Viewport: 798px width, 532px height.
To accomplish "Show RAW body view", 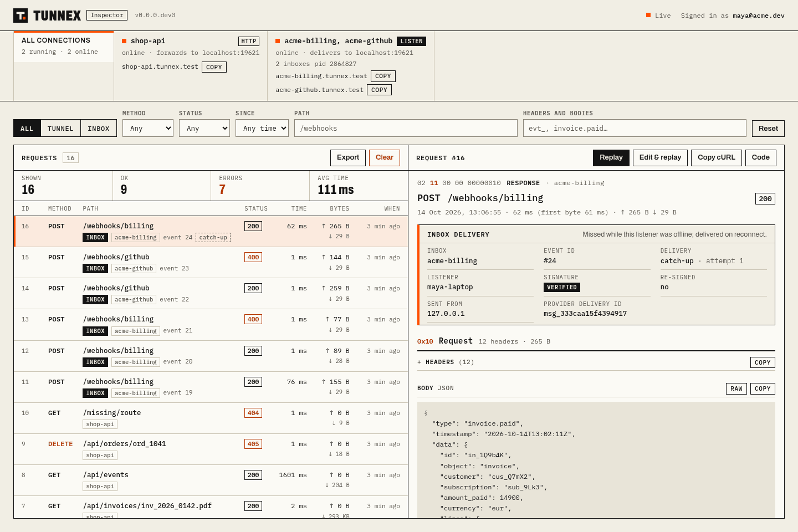I will [736, 388].
